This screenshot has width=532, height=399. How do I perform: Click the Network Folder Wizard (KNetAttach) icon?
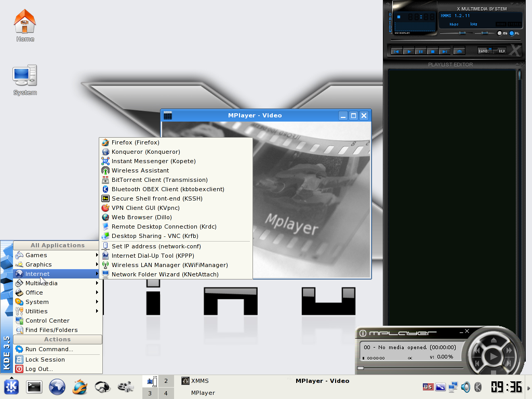(x=105, y=274)
